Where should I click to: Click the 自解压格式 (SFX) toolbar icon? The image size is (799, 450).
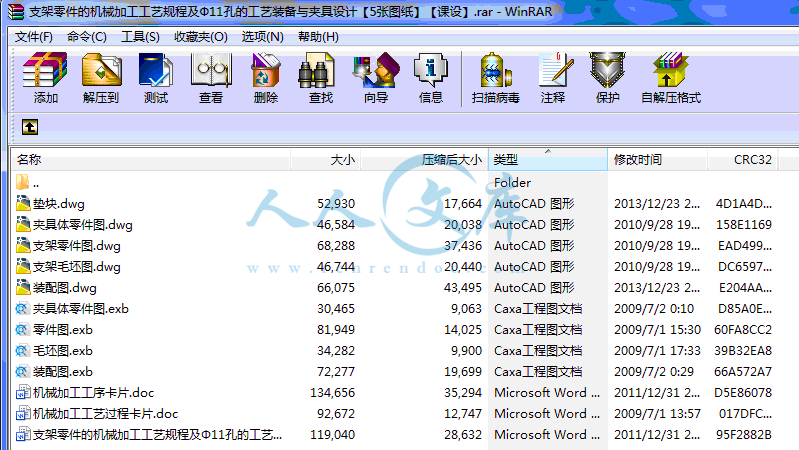[670, 70]
